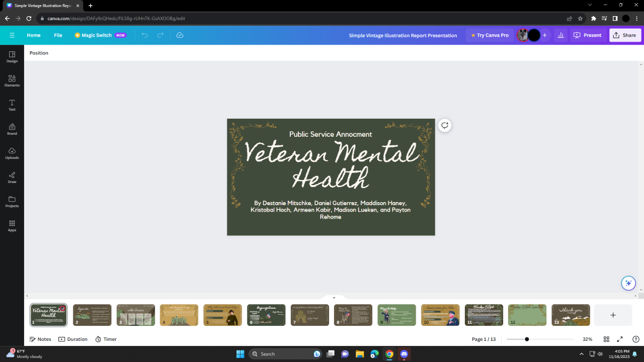
Task: Collapse the page thumbnails strip
Action: tap(334, 298)
